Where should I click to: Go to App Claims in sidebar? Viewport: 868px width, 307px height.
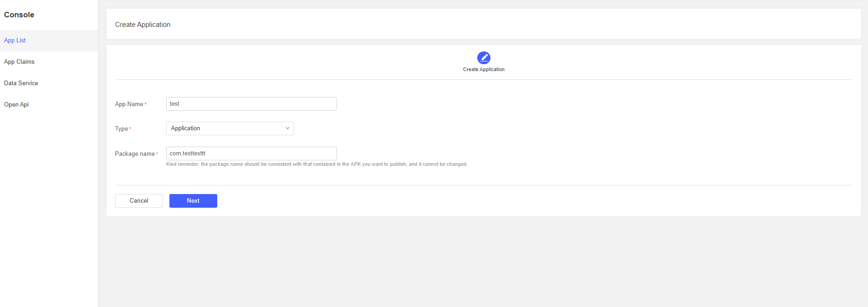(x=19, y=62)
